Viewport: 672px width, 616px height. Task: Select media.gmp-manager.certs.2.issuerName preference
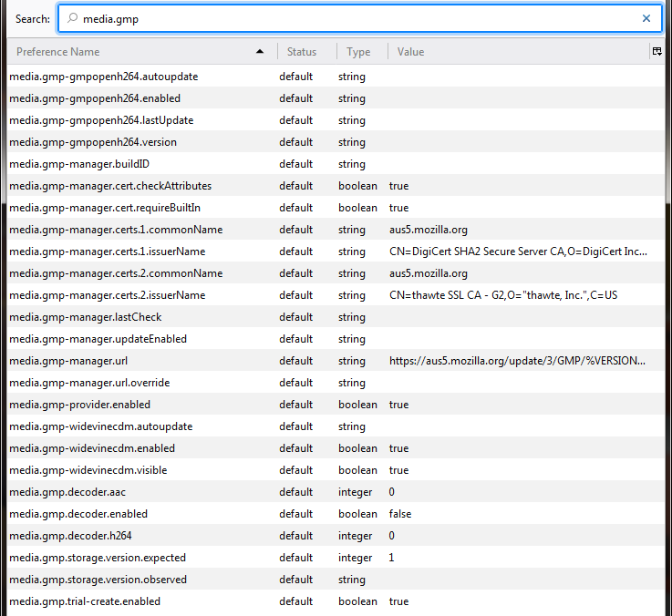(108, 294)
